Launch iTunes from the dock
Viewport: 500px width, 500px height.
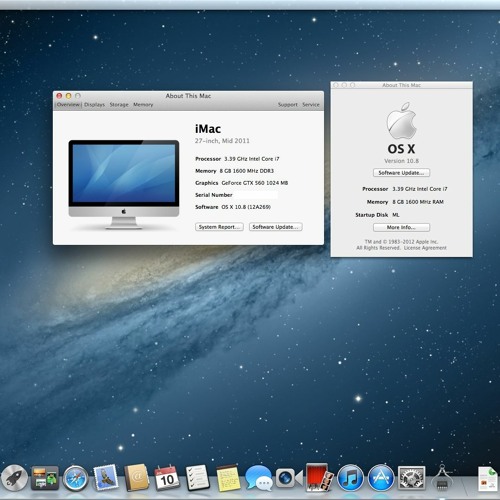click(x=350, y=478)
